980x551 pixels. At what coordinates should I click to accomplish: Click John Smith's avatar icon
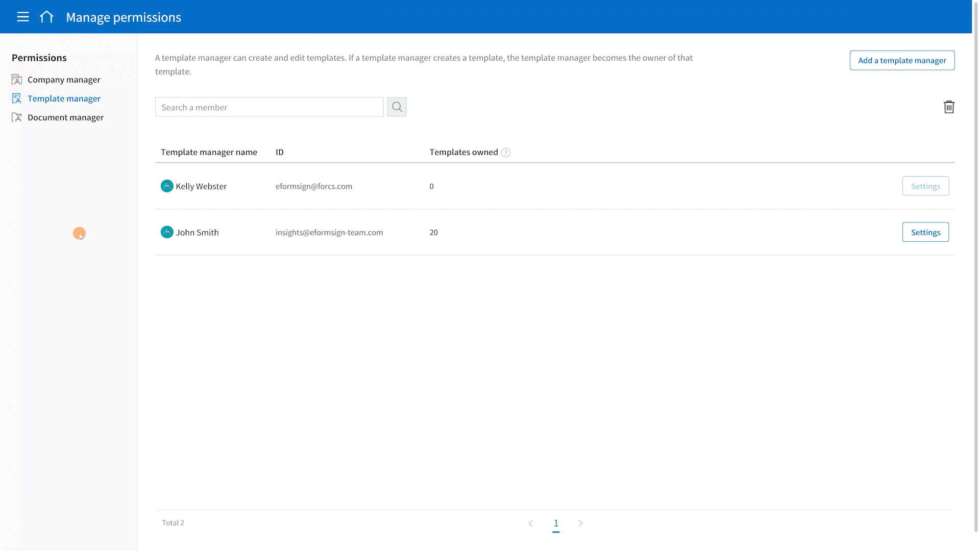coord(167,232)
